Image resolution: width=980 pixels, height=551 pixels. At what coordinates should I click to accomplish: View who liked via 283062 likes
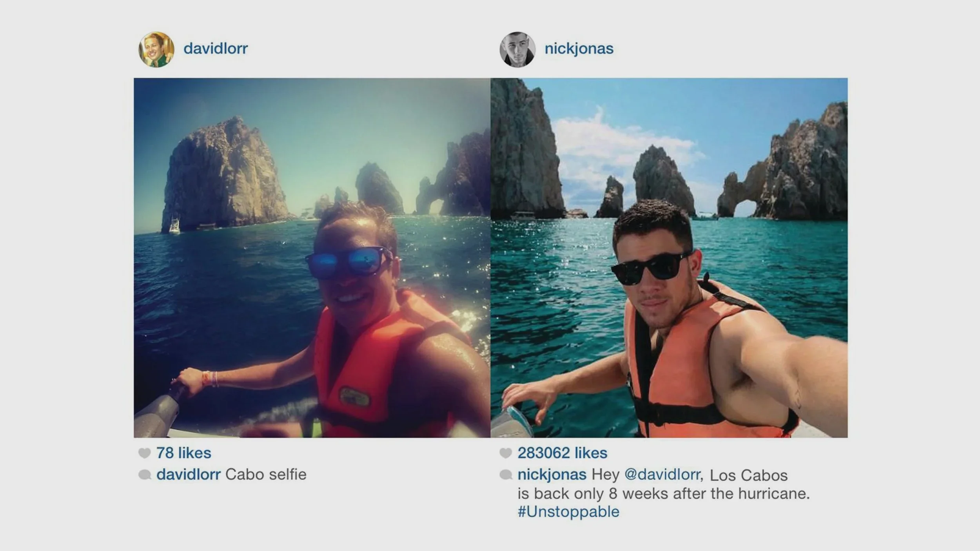point(563,453)
